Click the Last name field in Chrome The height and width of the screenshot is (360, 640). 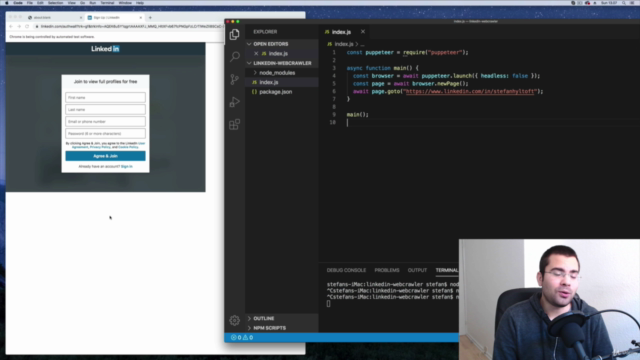[x=105, y=109]
